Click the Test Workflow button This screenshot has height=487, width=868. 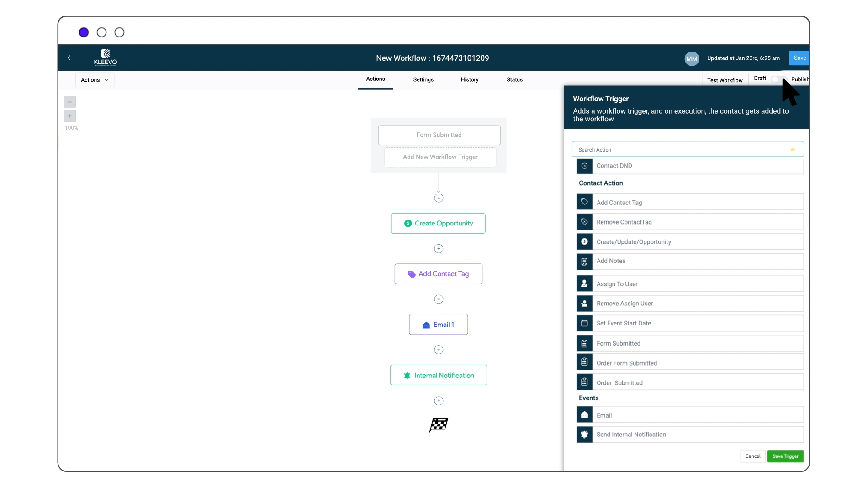coord(725,80)
